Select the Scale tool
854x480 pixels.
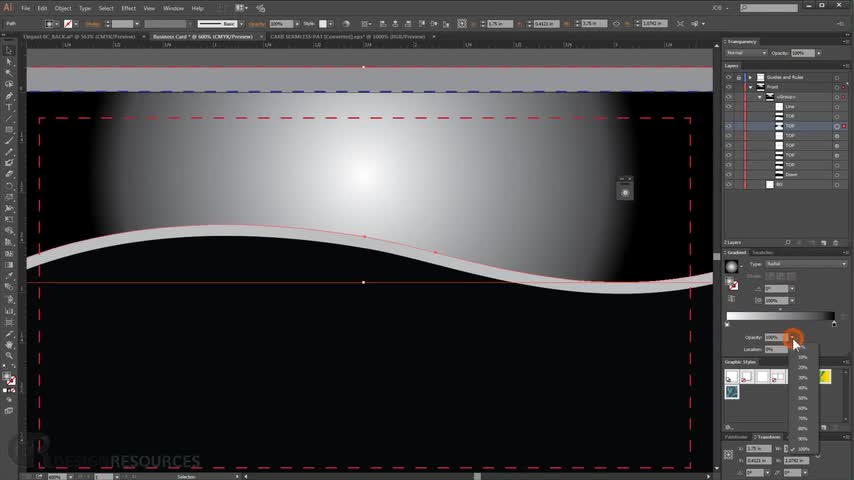[9, 197]
